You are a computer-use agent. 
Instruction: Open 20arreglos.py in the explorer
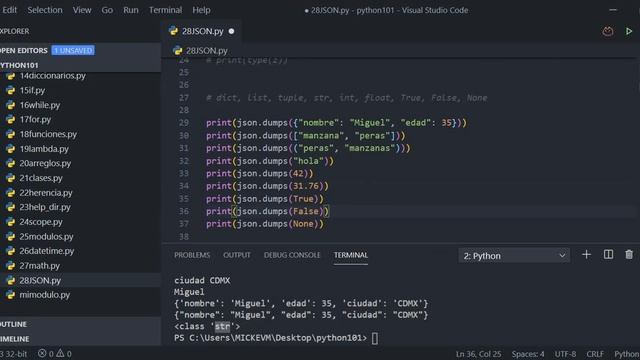pyautogui.click(x=45, y=163)
